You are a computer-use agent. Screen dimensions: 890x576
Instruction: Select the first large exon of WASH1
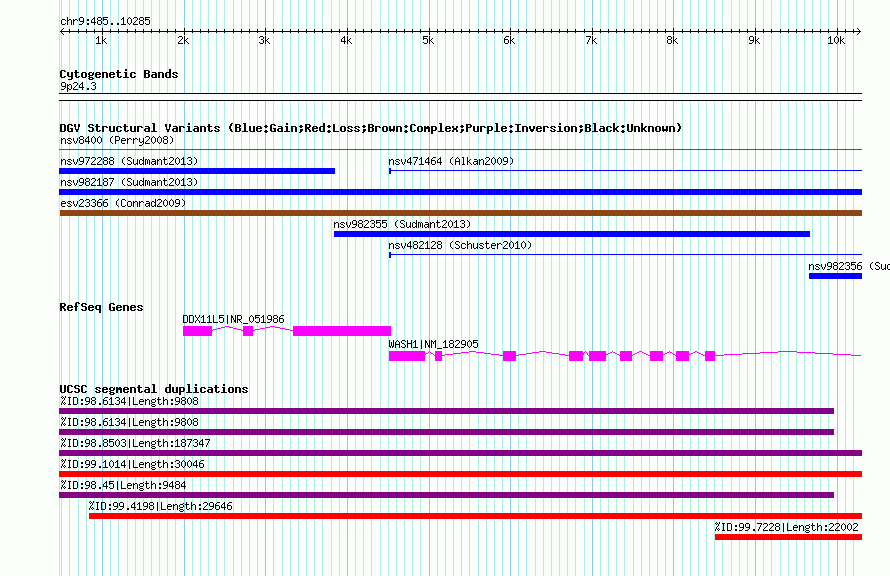406,356
